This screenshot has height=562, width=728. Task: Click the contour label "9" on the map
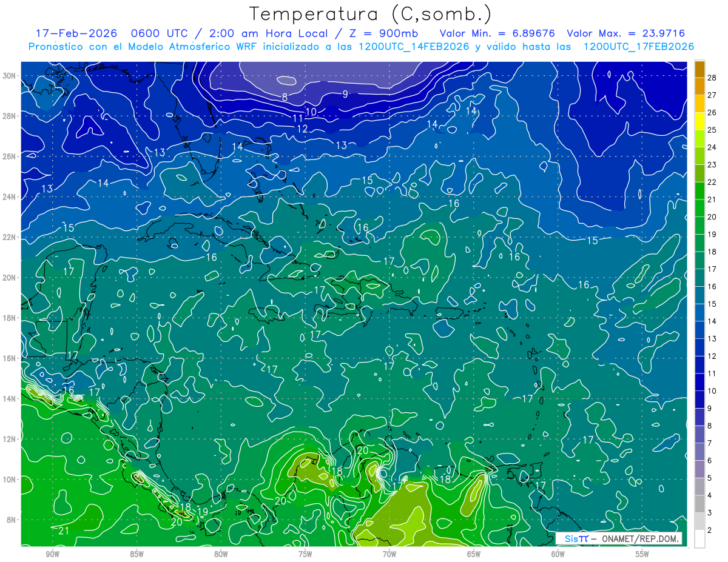coord(345,94)
